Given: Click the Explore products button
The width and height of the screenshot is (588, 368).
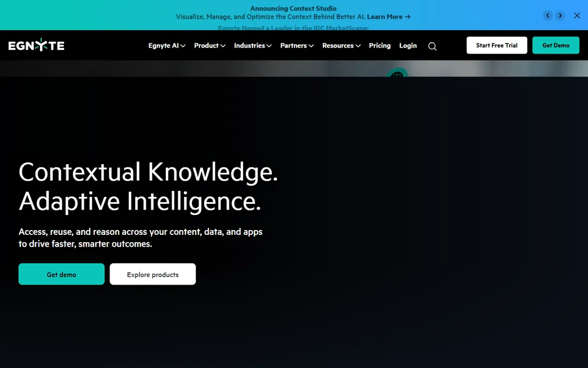Looking at the screenshot, I should tap(153, 274).
